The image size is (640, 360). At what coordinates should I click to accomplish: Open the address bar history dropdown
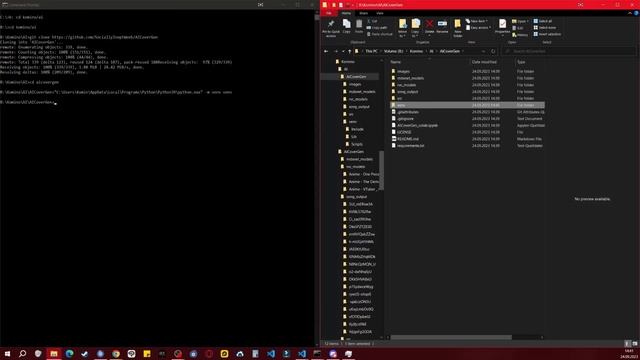click(484, 51)
